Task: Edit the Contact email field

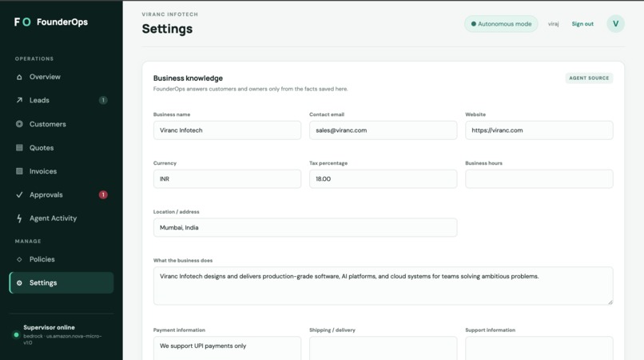Action: click(383, 130)
